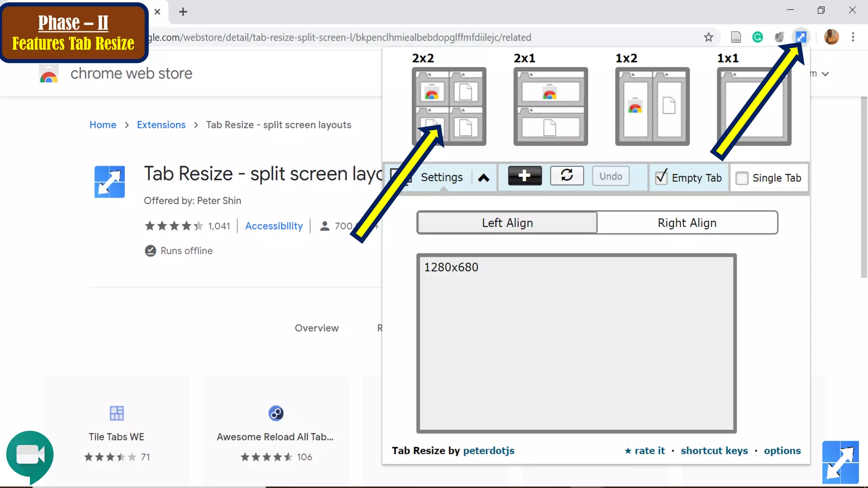Go to Extensions breadcrumb link

[x=161, y=125]
